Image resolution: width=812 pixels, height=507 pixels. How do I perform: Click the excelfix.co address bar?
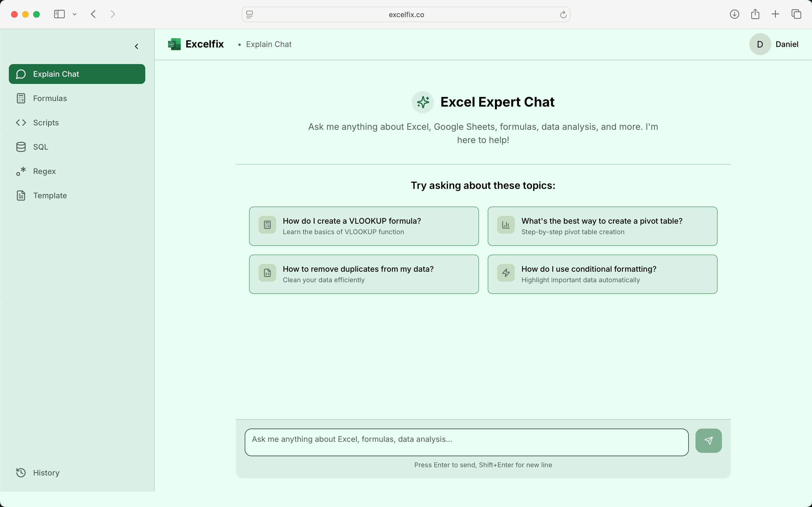[x=406, y=14]
